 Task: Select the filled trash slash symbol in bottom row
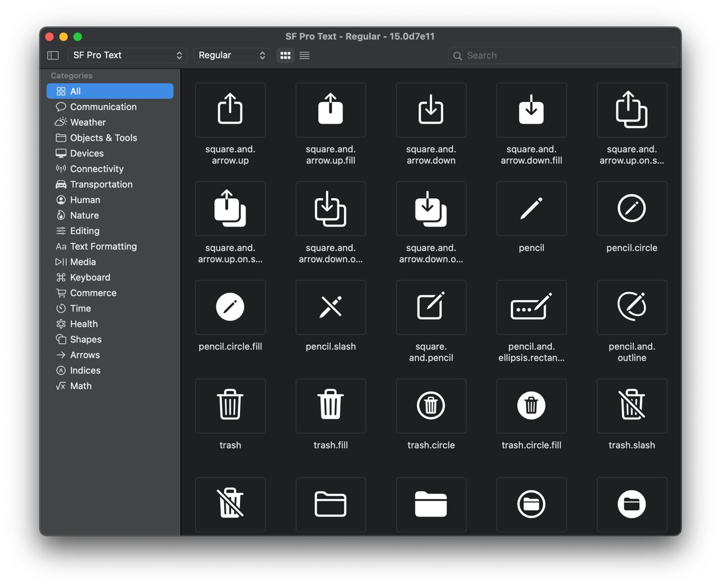click(230, 504)
